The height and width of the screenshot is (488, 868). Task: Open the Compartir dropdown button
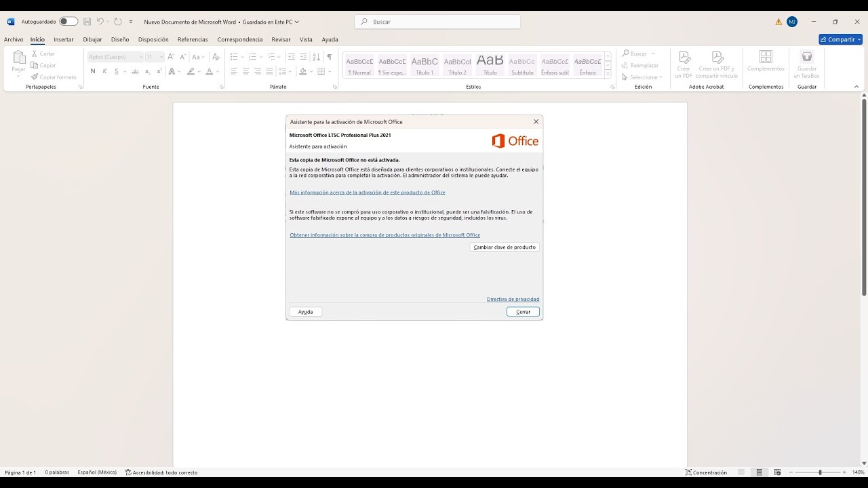coord(840,39)
